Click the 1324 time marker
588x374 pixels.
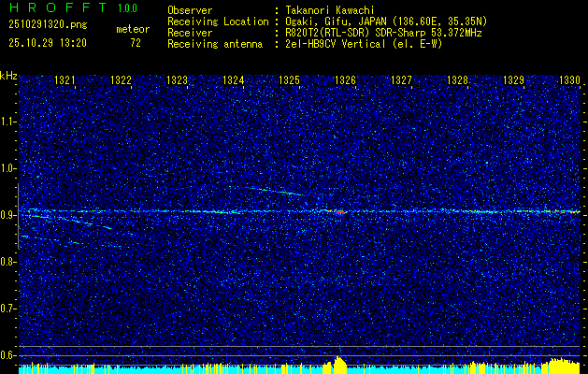pos(233,80)
